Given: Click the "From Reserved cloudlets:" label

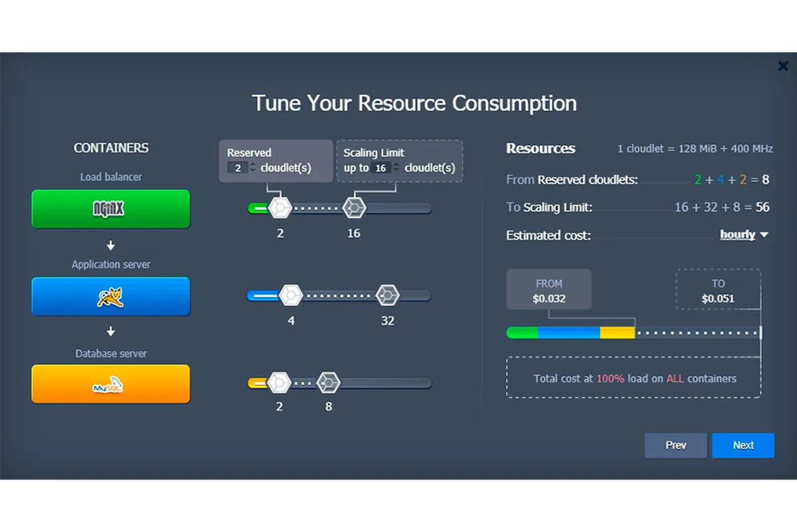Looking at the screenshot, I should tap(572, 179).
